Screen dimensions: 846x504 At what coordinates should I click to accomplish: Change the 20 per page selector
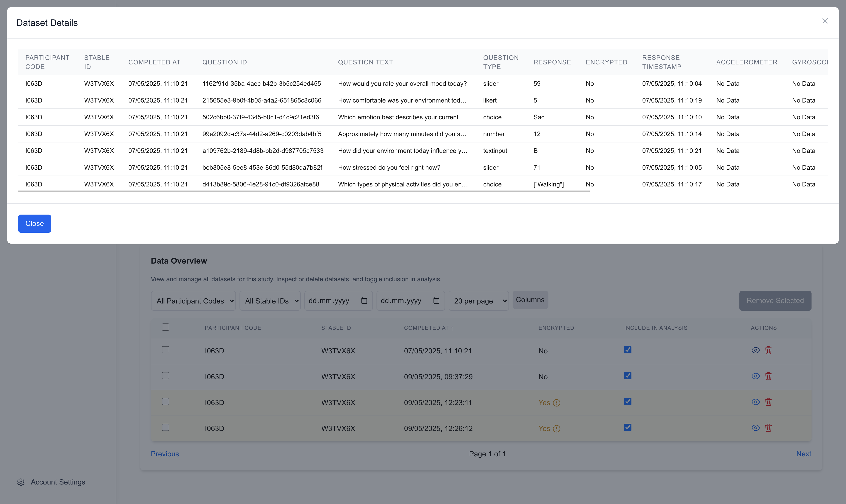pos(479,301)
